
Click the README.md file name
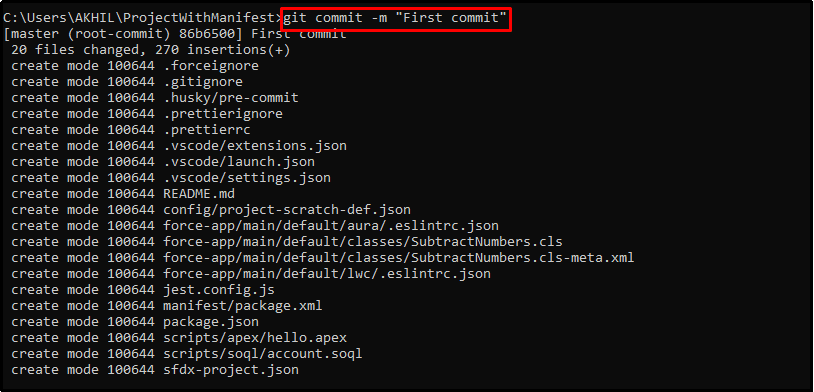(x=199, y=194)
